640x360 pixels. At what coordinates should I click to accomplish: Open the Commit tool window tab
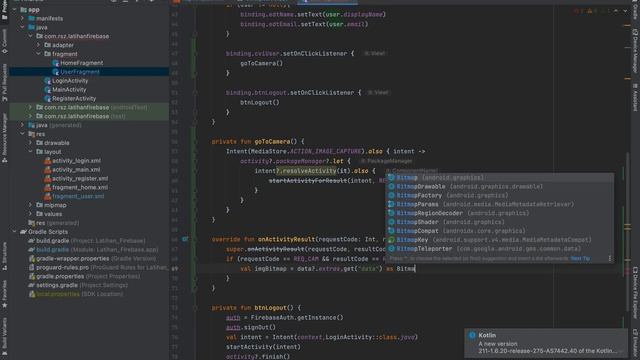pyautogui.click(x=4, y=42)
